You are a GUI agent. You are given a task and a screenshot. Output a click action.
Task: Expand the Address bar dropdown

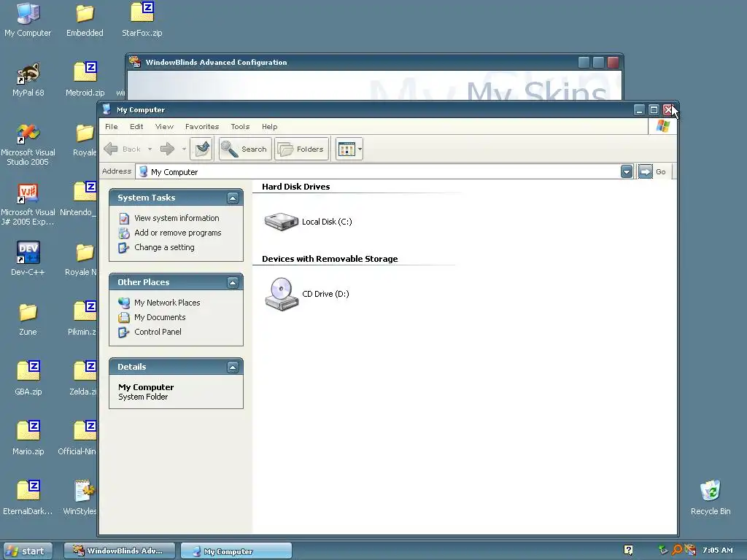(x=627, y=171)
